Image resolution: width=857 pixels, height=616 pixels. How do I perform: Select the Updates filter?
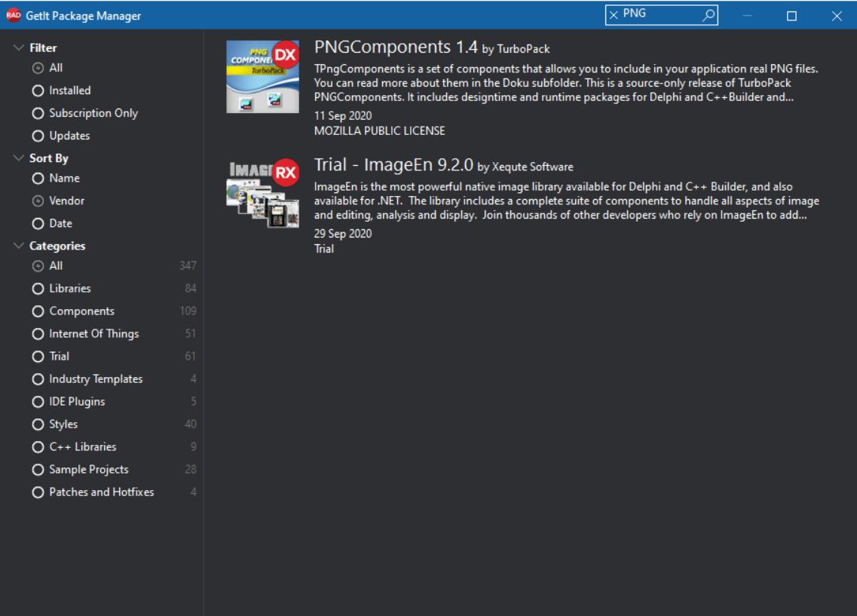pyautogui.click(x=60, y=136)
